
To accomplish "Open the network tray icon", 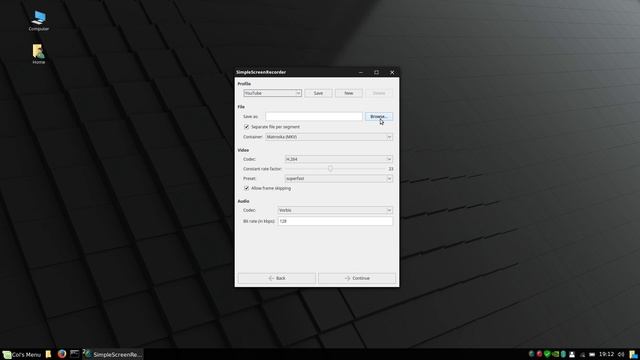I will click(582, 355).
